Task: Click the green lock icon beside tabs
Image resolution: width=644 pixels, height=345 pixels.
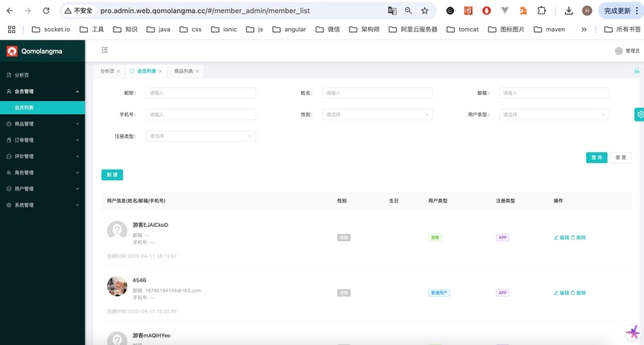Action: (x=637, y=71)
